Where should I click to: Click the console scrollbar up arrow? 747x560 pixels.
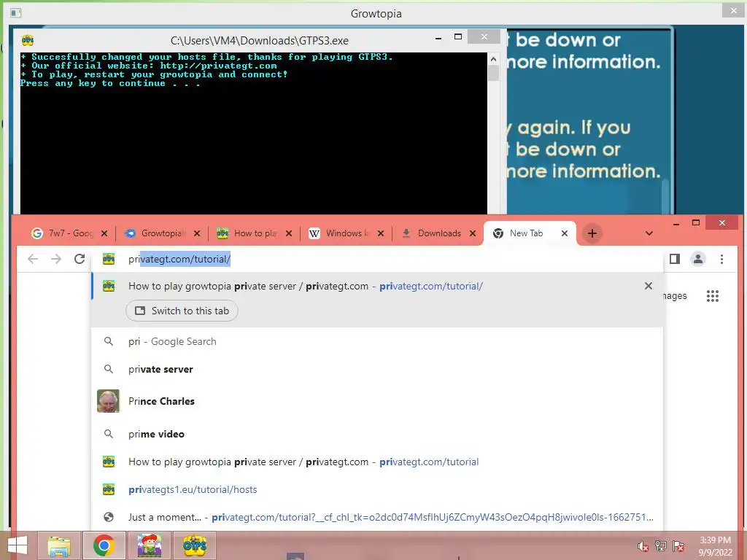pyautogui.click(x=494, y=59)
